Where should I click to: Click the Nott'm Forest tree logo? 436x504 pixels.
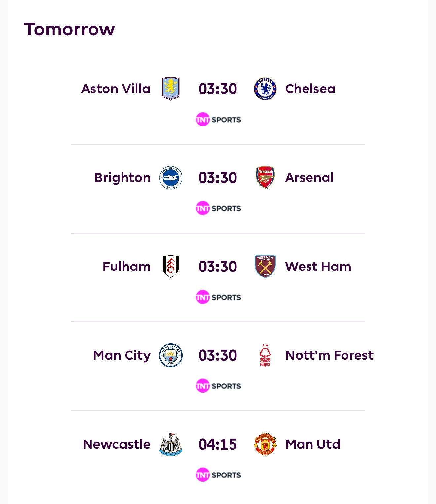(x=265, y=355)
